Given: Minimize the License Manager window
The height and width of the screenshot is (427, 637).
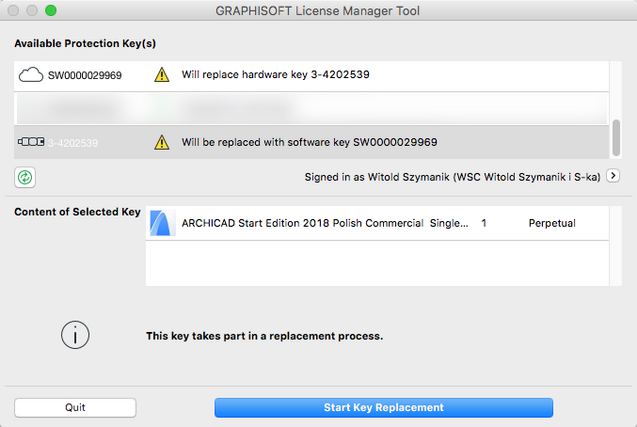Looking at the screenshot, I should click(32, 11).
